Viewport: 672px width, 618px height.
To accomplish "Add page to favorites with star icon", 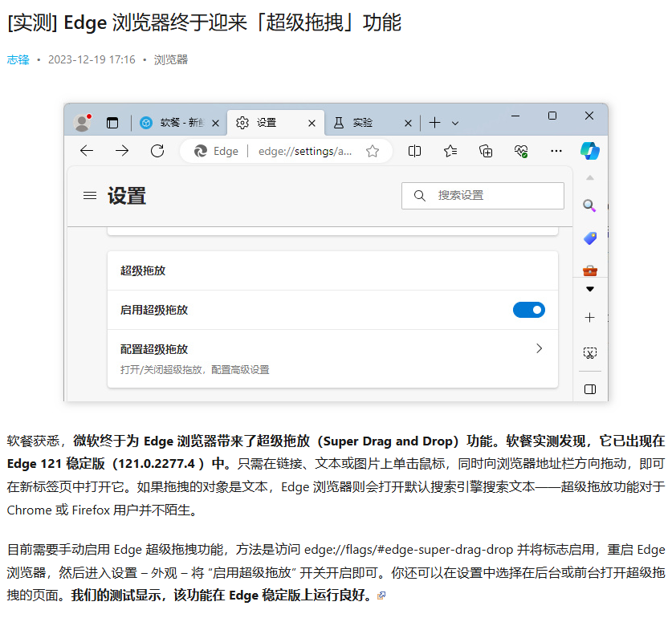I will click(x=373, y=151).
